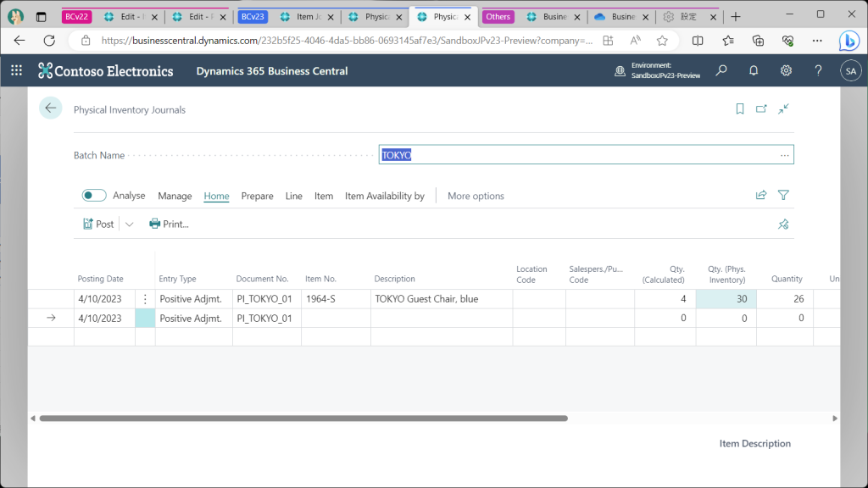Click the browser back arrow
The image size is (868, 488).
(x=19, y=41)
